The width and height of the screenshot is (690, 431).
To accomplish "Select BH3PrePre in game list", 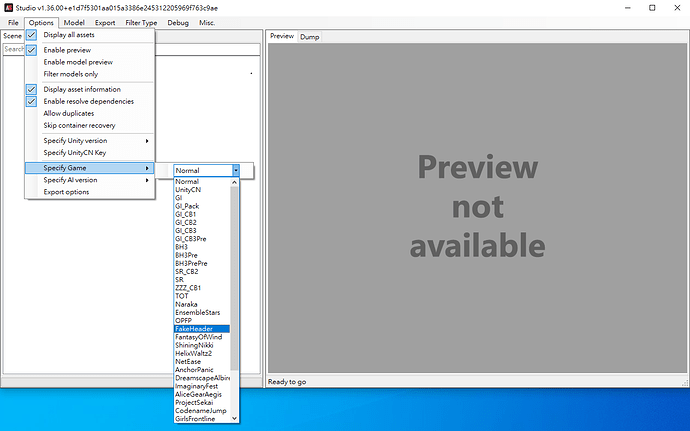I will point(202,263).
